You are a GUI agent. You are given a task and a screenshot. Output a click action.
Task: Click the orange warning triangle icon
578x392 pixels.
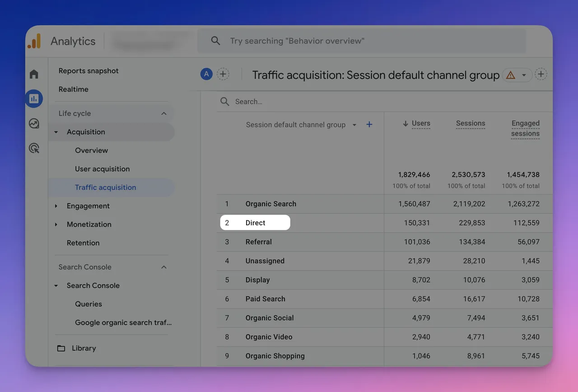tap(511, 75)
